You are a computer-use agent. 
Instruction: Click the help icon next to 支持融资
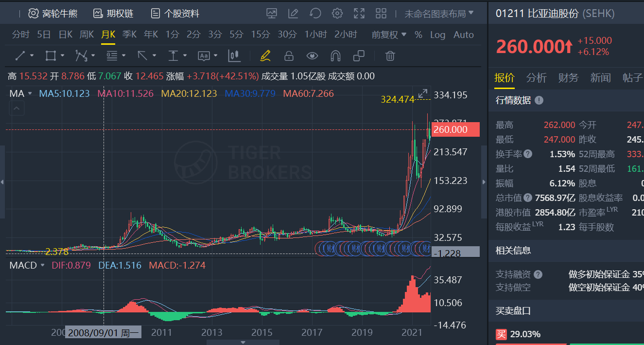pos(538,274)
